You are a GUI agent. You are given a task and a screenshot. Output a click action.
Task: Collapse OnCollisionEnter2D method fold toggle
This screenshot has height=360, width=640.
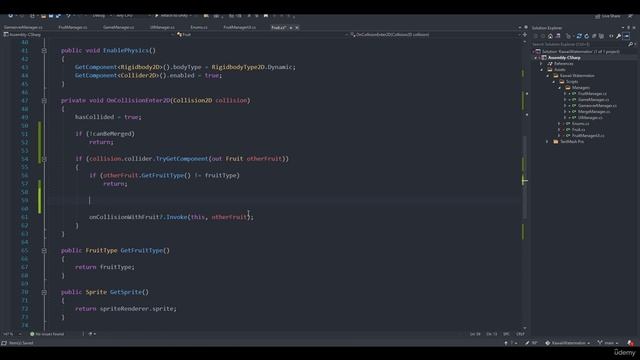(44, 100)
